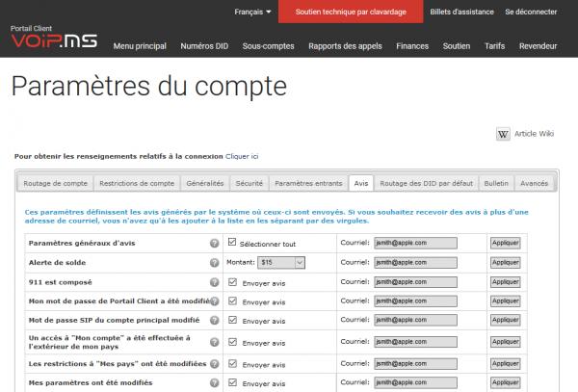Click the Soutien technique par clavardage button

point(351,12)
